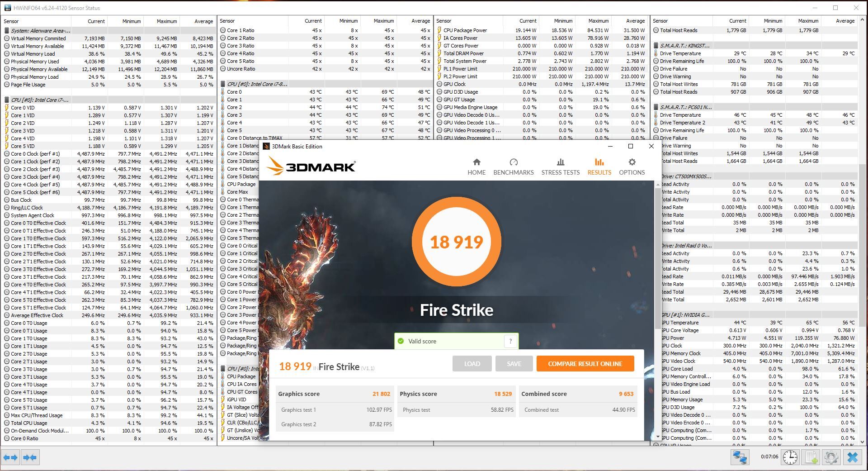
Task: Click the circle icon beside Total Host Reads top row
Action: pos(656,30)
